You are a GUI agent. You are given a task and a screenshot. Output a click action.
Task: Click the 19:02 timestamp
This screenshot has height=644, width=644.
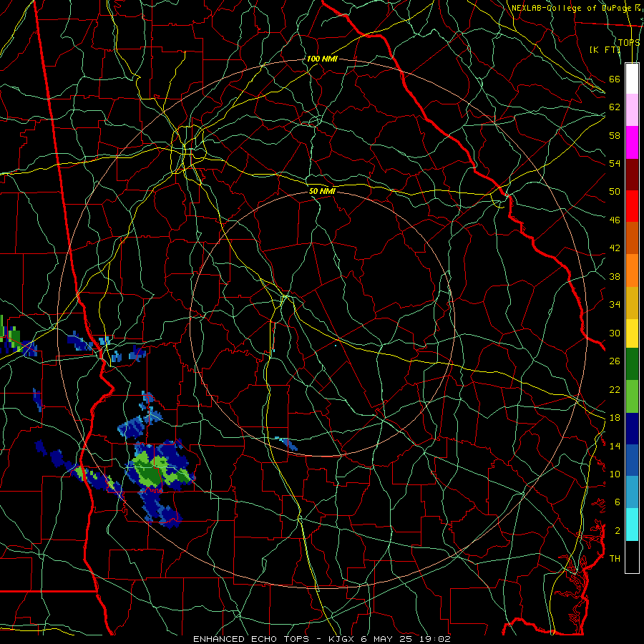[435, 639]
